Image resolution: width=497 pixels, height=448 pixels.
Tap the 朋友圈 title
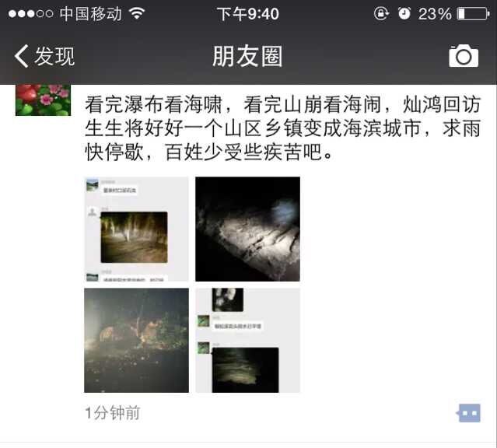coord(247,56)
